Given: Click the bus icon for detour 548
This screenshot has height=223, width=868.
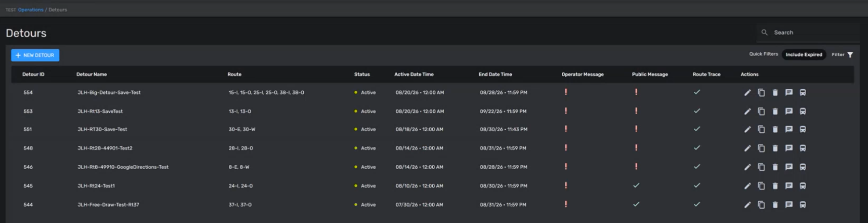Looking at the screenshot, I should [x=803, y=148].
